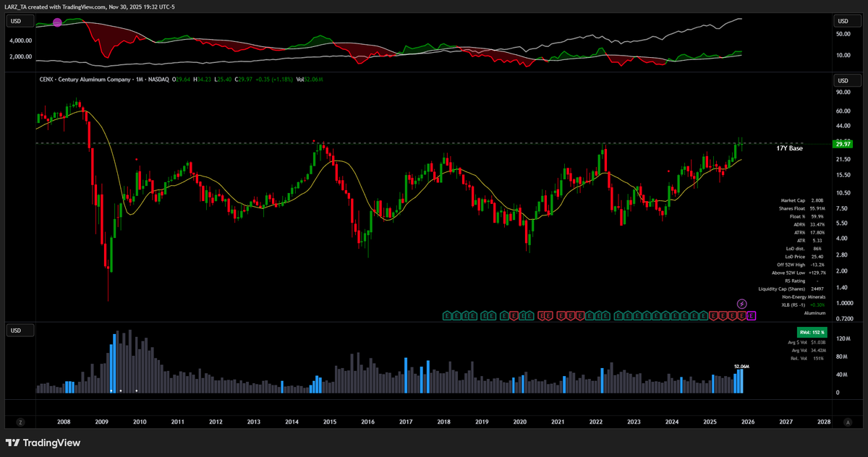Screen dimensions: 868x457
Task: Click the 50.00 indicator right scale label
Action: (842, 34)
